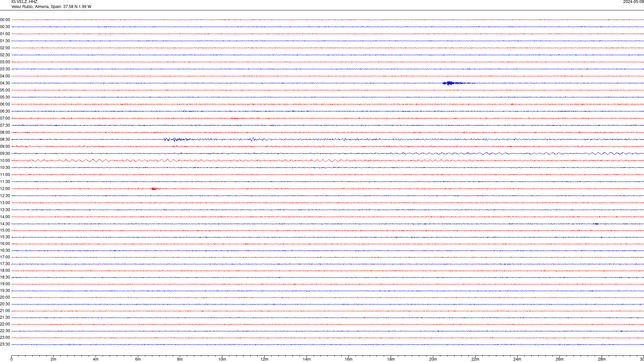Click the small blue event on the 14:30 trace

click(x=596, y=224)
